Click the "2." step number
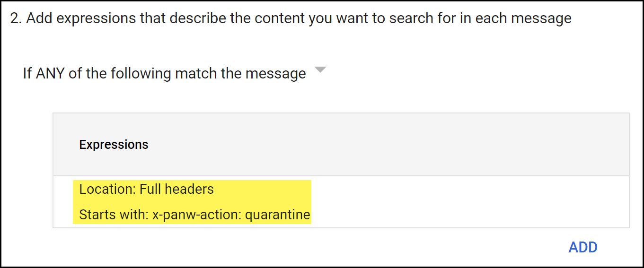The height and width of the screenshot is (268, 644). click(16, 18)
